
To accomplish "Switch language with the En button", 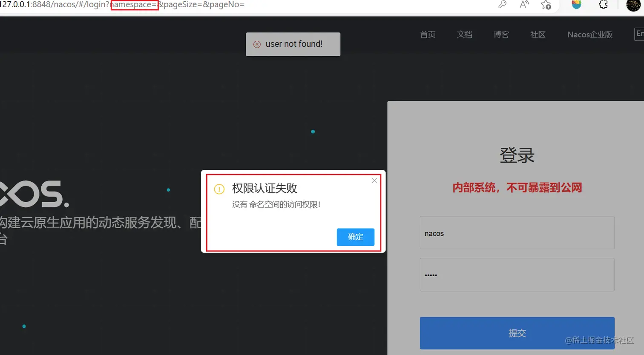I will coord(639,34).
